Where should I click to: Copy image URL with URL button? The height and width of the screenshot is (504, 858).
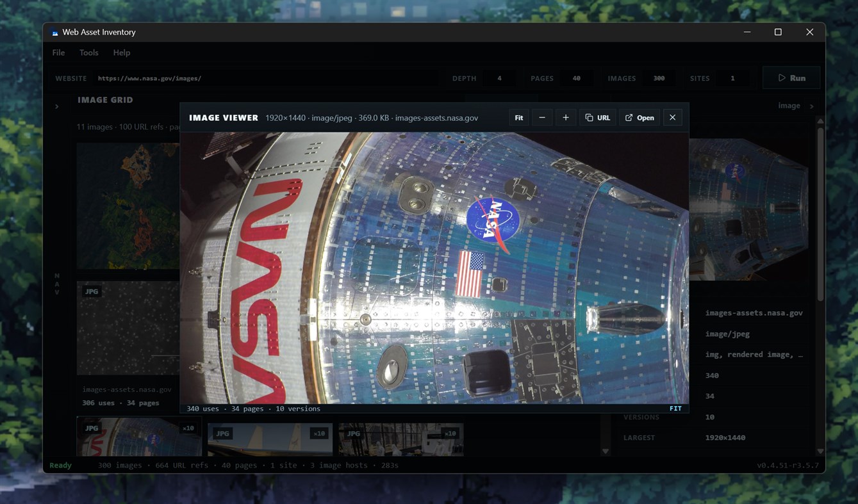598,118
